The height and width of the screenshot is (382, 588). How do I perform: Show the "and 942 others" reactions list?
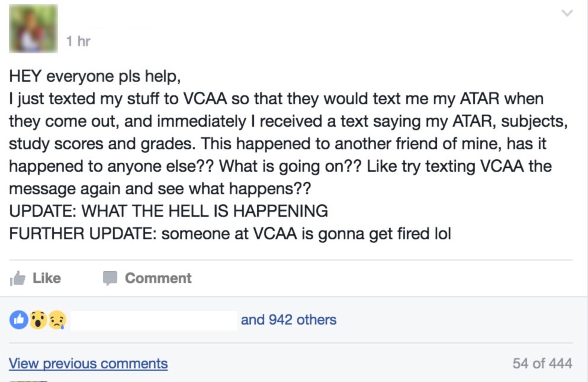(288, 320)
